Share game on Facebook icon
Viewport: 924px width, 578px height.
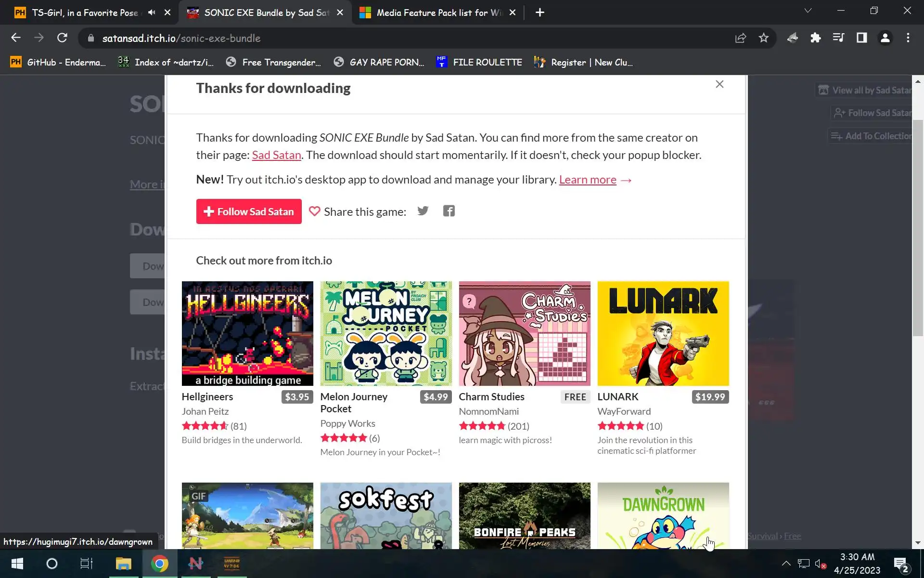point(449,211)
